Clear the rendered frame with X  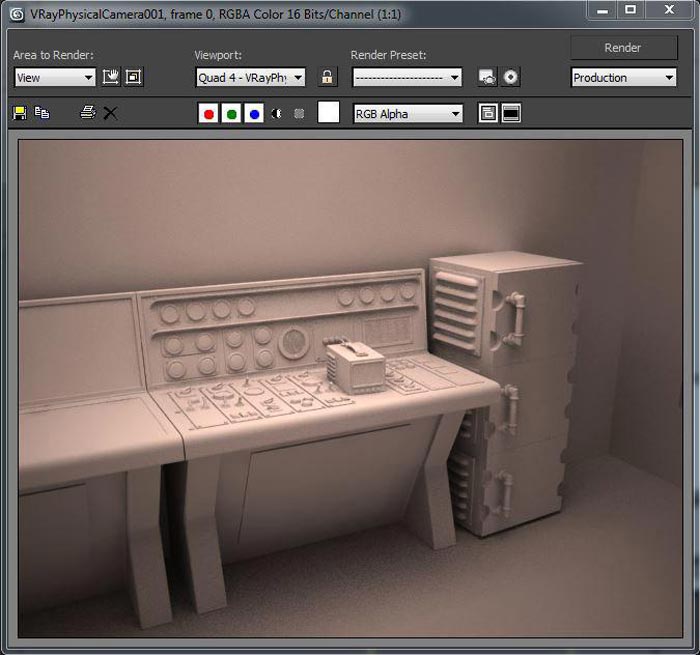pyautogui.click(x=110, y=113)
